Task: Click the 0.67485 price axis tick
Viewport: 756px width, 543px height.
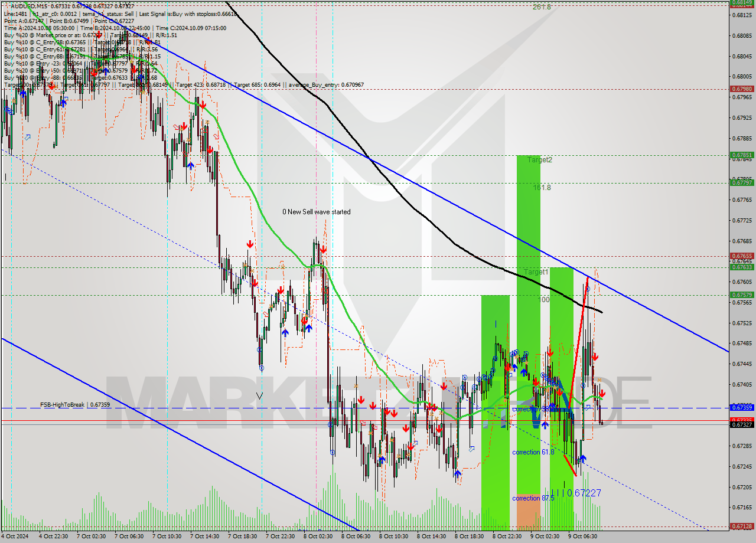Action: coord(742,344)
